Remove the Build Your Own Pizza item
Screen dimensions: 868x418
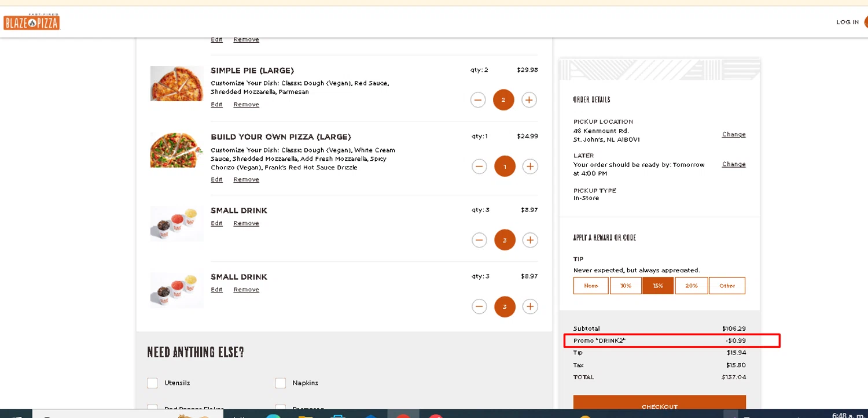point(246,180)
